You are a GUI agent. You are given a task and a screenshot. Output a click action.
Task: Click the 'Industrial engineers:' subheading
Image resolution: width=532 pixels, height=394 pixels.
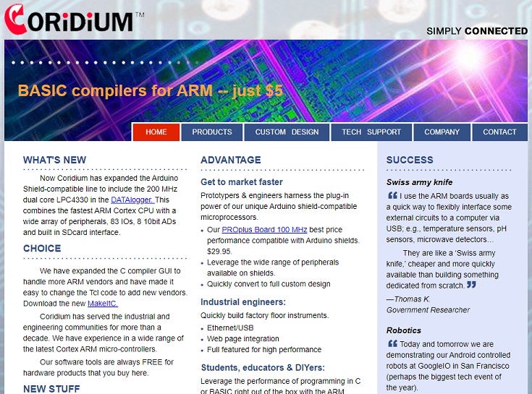pos(243,301)
